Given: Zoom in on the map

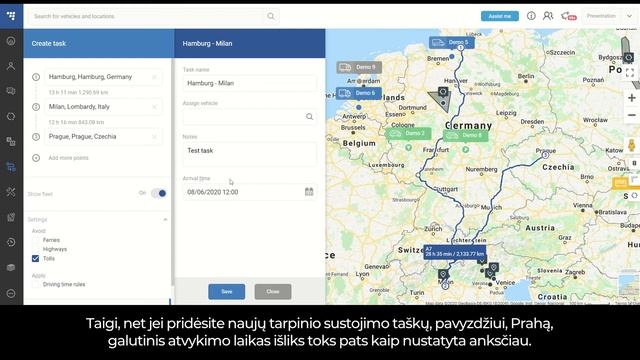Looking at the screenshot, I should pyautogui.click(x=631, y=98).
